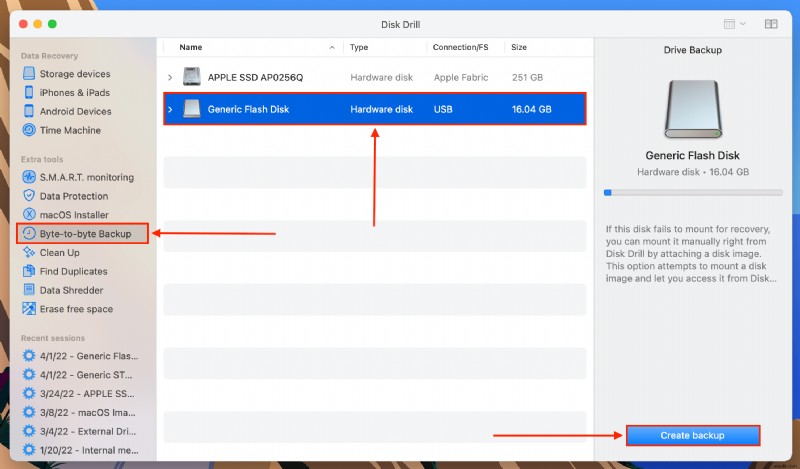Sort by the Type column header
This screenshot has width=800, height=469.
click(359, 47)
